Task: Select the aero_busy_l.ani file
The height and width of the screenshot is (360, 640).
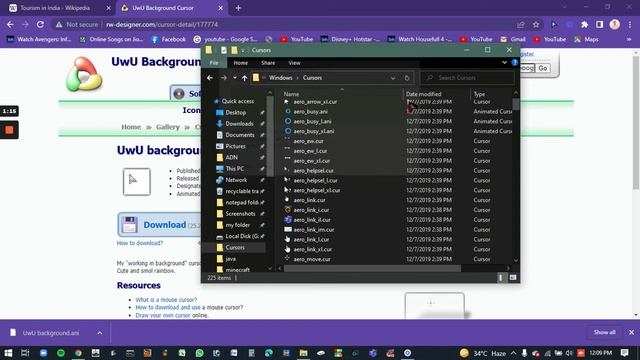Action: 312,121
